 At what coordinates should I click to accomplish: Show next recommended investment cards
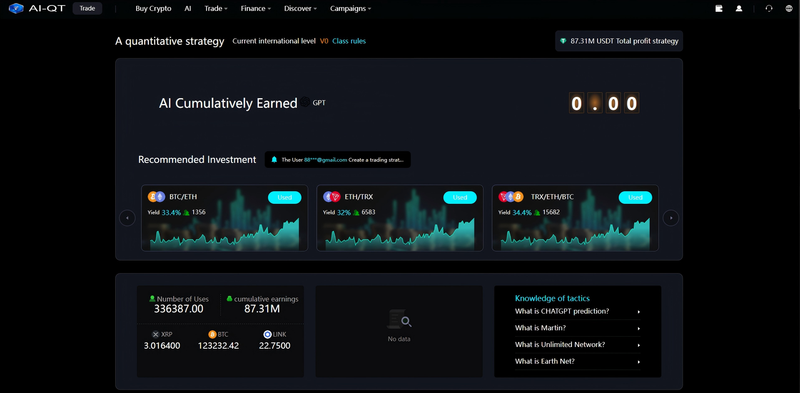click(671, 218)
